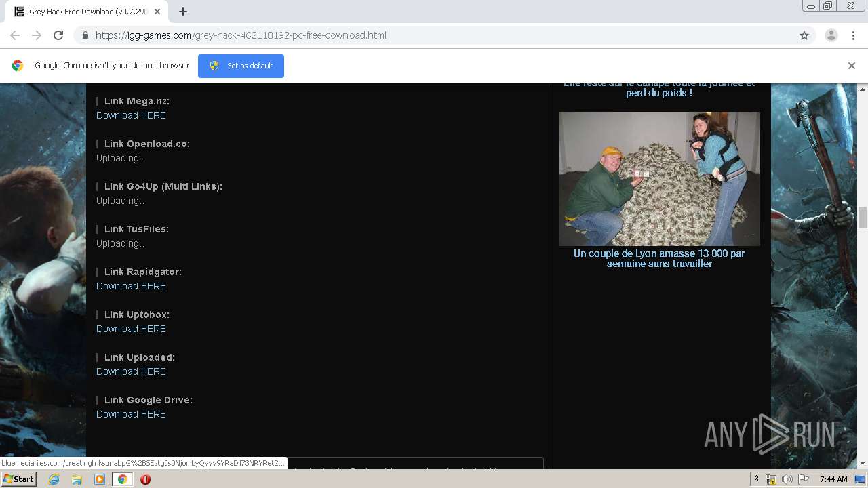
Task: Dismiss the default browser notification bar
Action: pos(852,66)
